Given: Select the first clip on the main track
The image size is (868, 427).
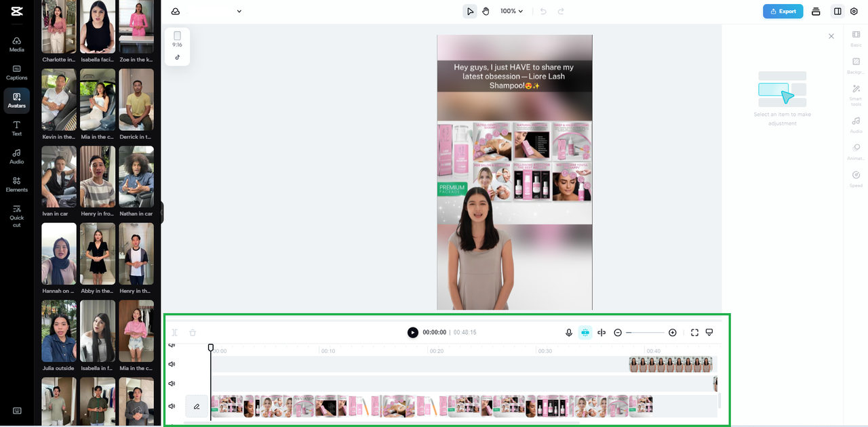Looking at the screenshot, I should click(x=227, y=406).
